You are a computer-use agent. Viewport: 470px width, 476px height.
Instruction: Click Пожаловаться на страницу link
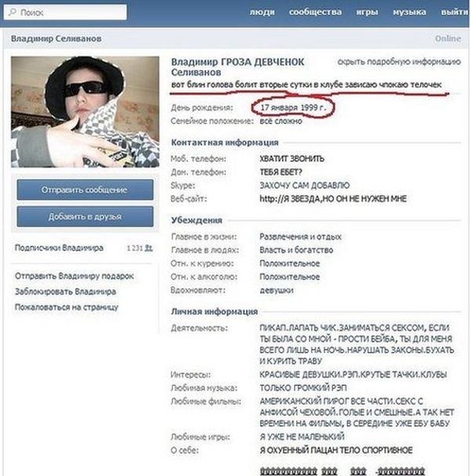pos(67,307)
